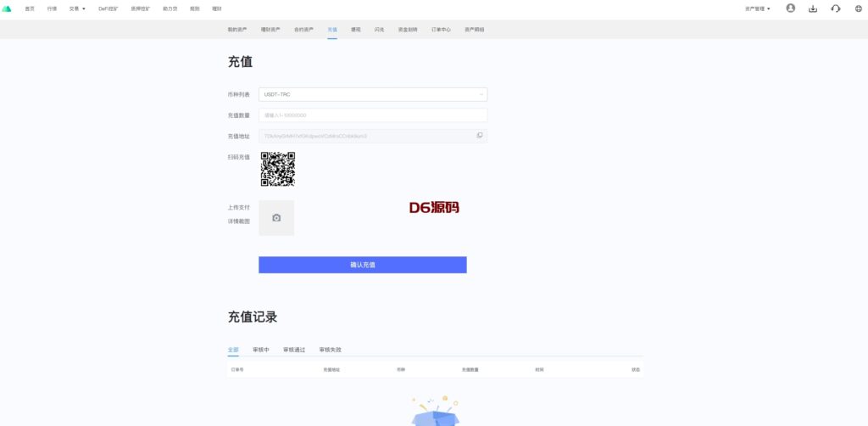Switch to 理财资产 tab
This screenshot has height=426, width=868.
coord(270,30)
